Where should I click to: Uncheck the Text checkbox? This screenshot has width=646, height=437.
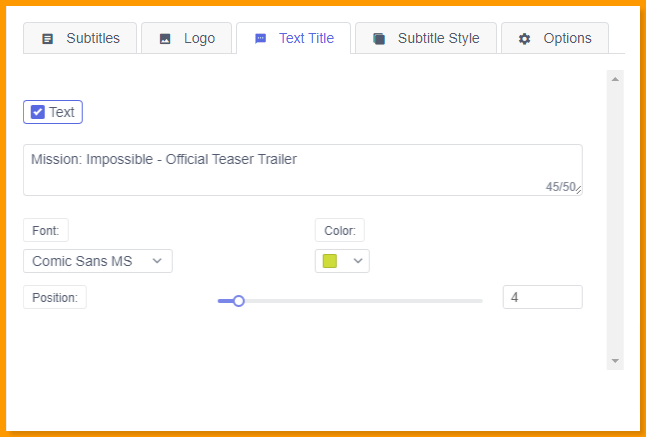click(x=38, y=112)
